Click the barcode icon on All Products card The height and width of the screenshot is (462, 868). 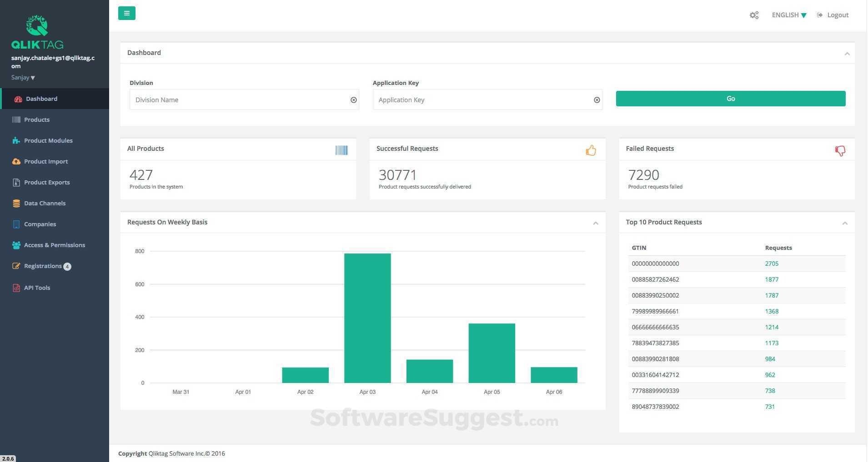[341, 150]
